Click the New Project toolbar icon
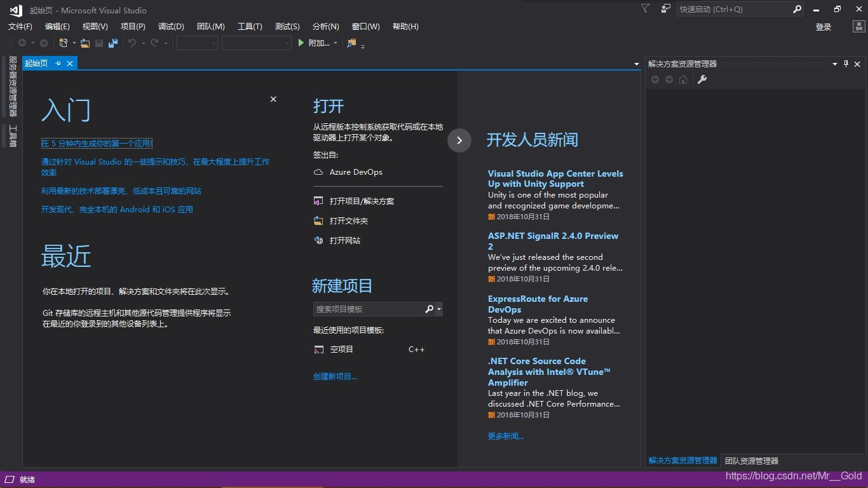This screenshot has width=868, height=488. click(63, 43)
